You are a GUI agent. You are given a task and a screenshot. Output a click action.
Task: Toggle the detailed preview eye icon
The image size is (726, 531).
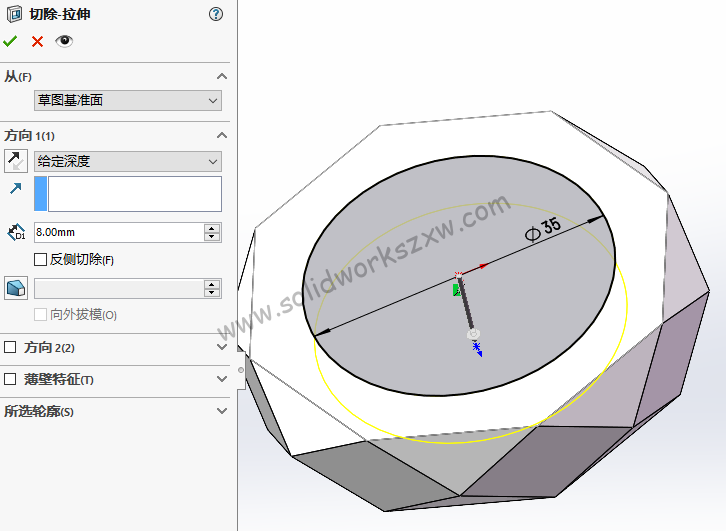(64, 41)
